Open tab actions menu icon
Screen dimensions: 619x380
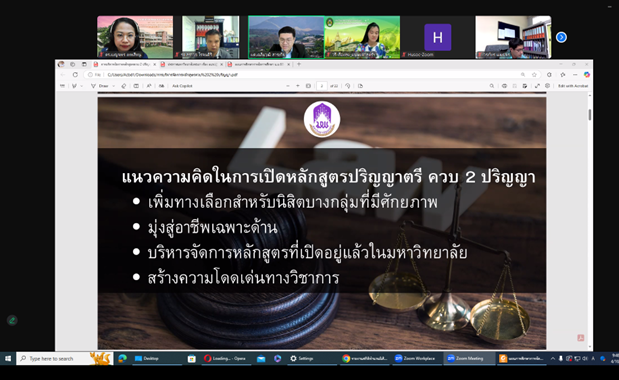tap(84, 64)
